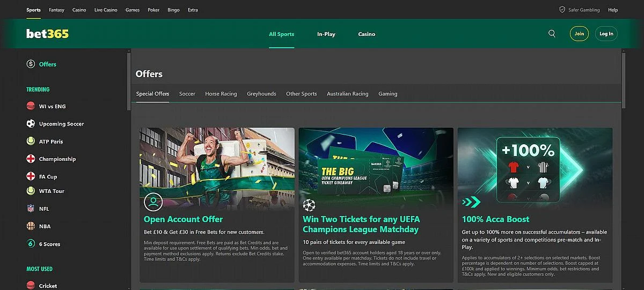Open the 100% Acca Boost title

click(495, 219)
